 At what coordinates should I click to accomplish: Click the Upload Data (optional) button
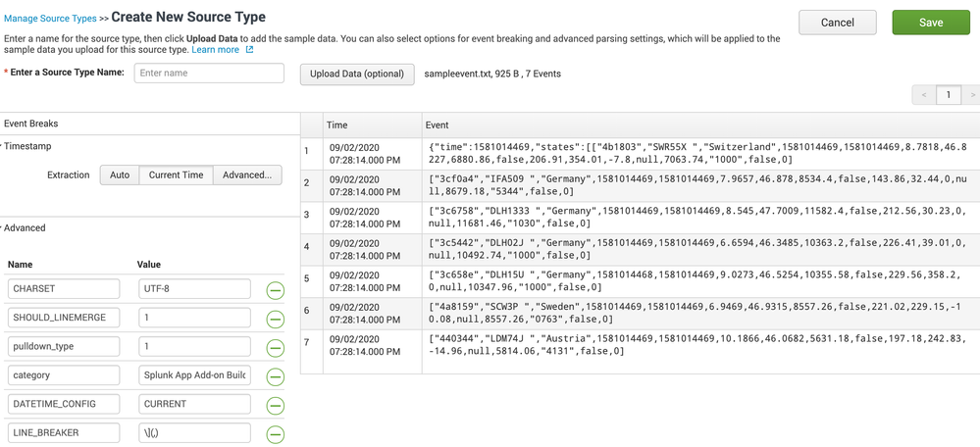click(x=357, y=74)
